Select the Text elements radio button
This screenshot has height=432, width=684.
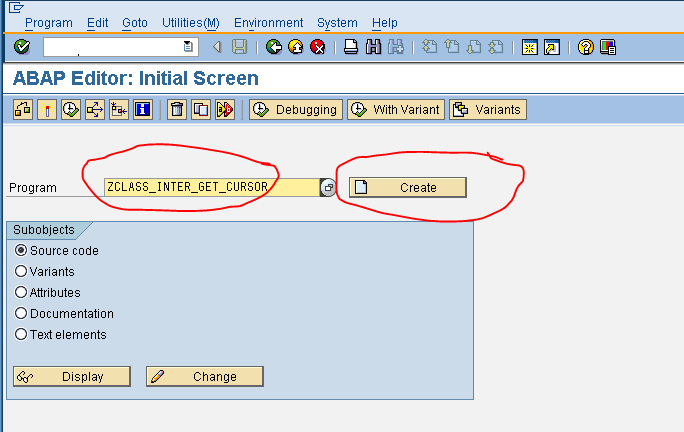click(21, 334)
